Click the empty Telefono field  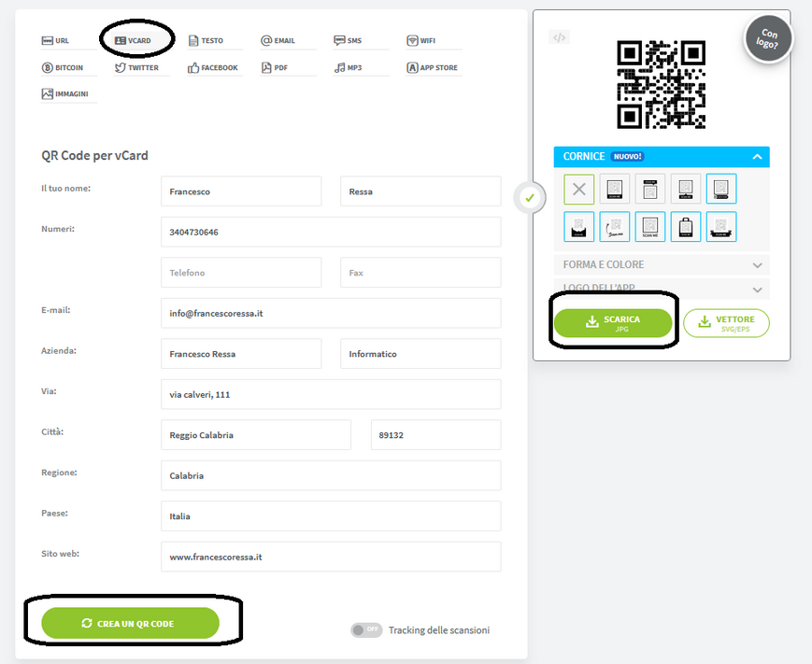[241, 272]
